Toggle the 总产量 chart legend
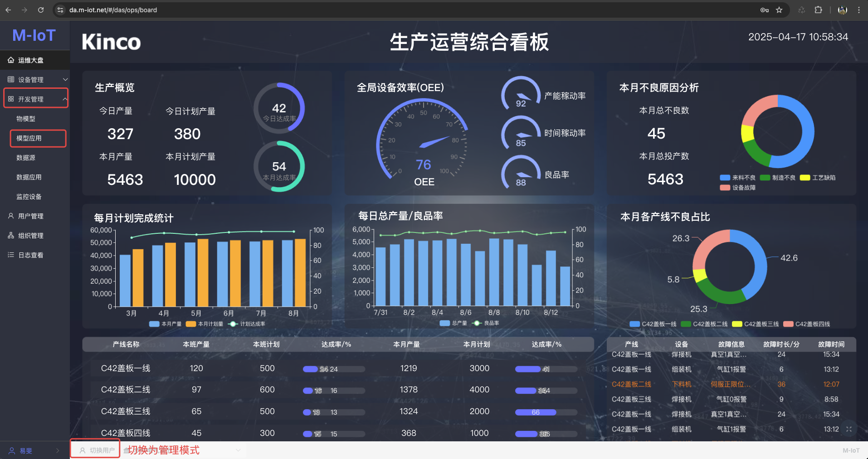 454,323
